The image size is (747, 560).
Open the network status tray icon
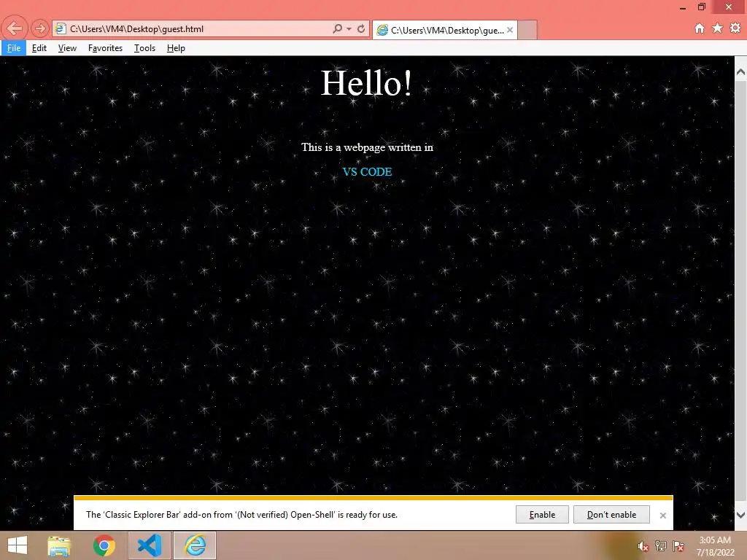661,546
